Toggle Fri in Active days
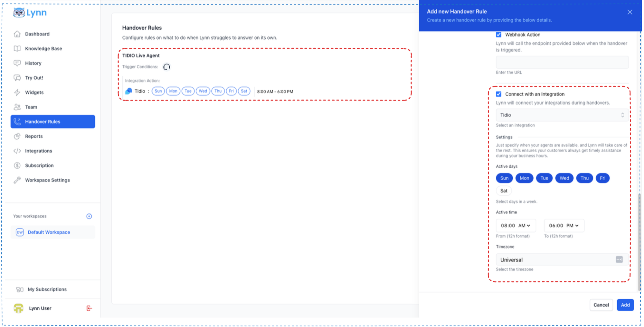Image resolution: width=644 pixels, height=327 pixels. point(602,178)
